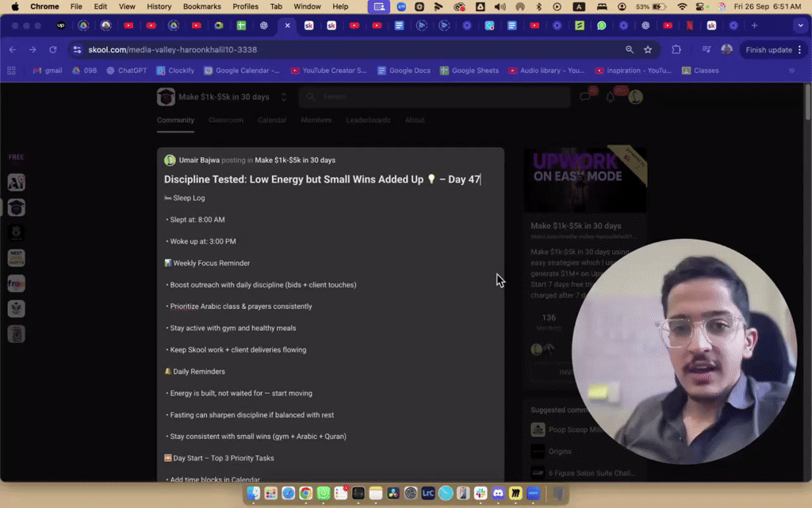Open the Wi-Fi status menu
The height and width of the screenshot is (508, 812).
683,6
